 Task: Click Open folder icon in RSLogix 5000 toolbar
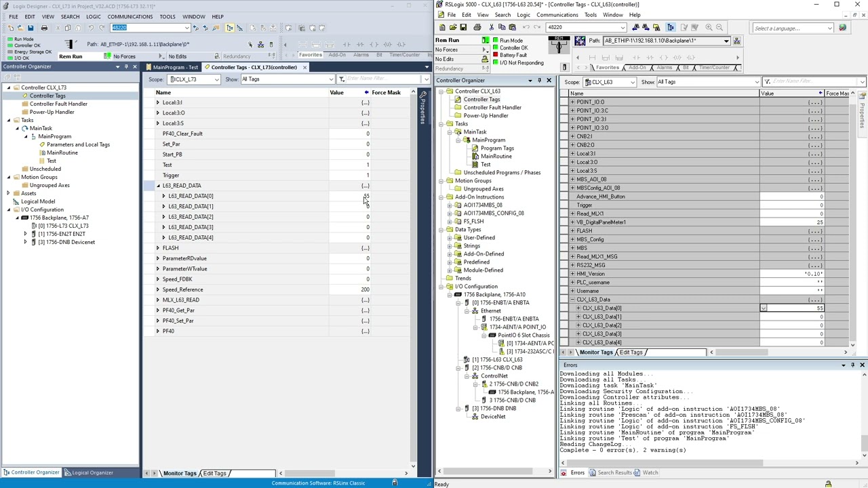[453, 27]
